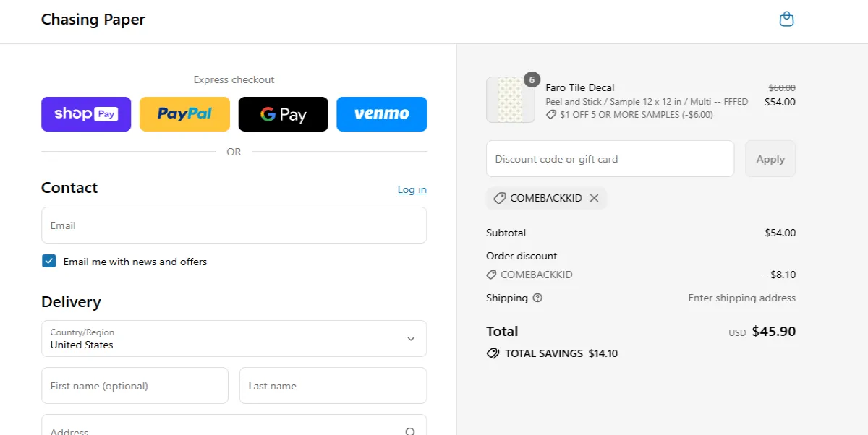Remove the COMEBACKKID discount code

point(594,197)
